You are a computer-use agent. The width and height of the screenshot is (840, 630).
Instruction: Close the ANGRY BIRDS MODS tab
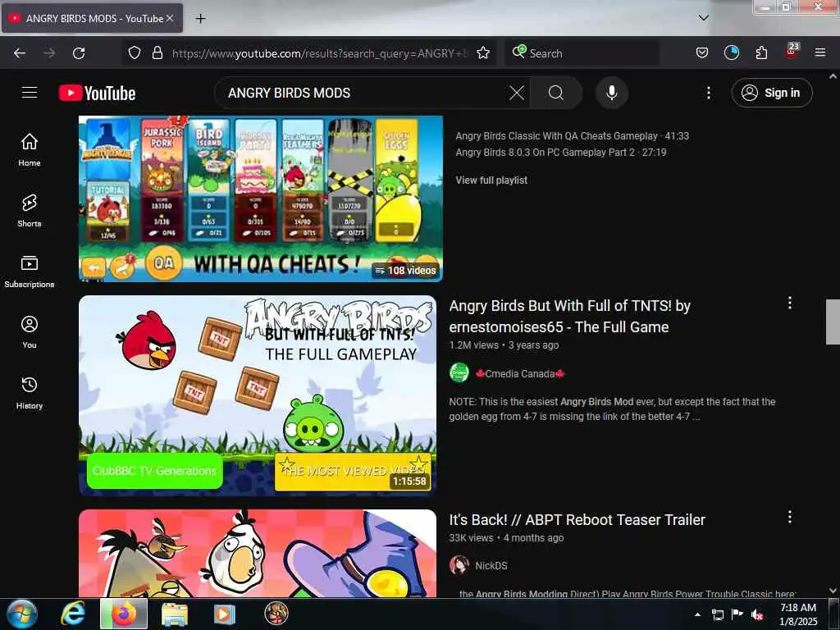170,18
